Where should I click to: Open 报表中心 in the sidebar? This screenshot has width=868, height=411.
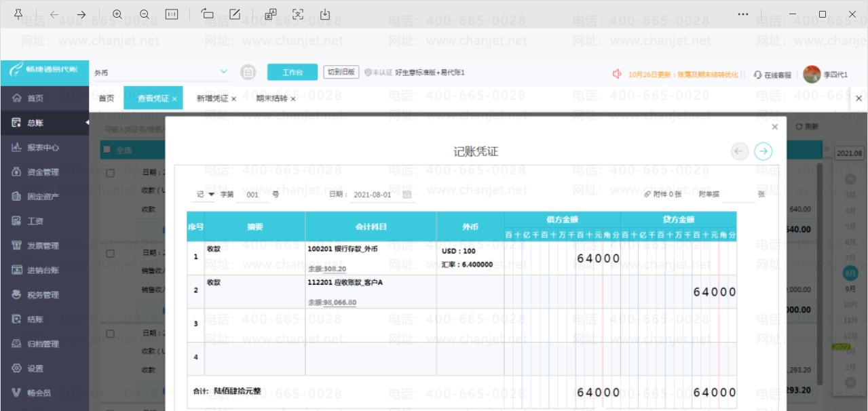43,147
